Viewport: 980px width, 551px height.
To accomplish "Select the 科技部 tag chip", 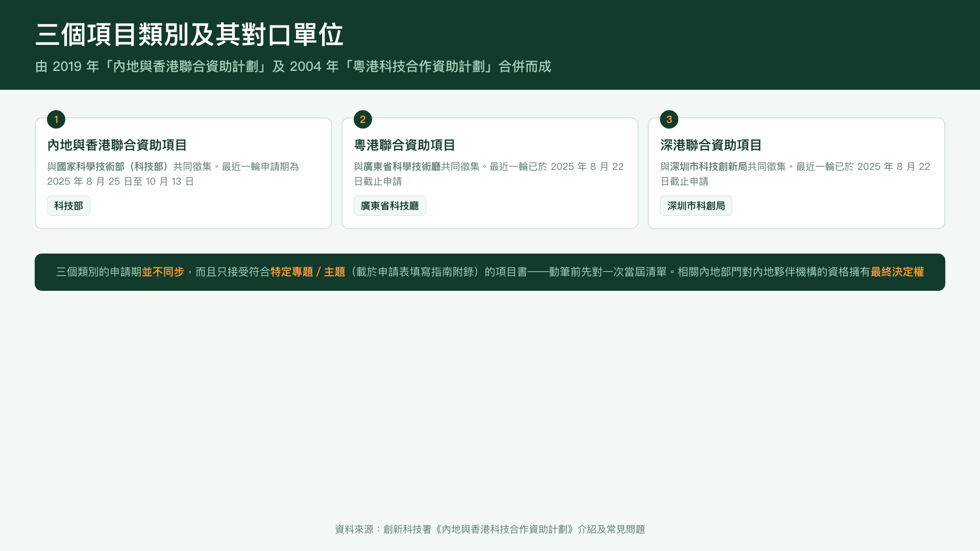I will point(68,206).
